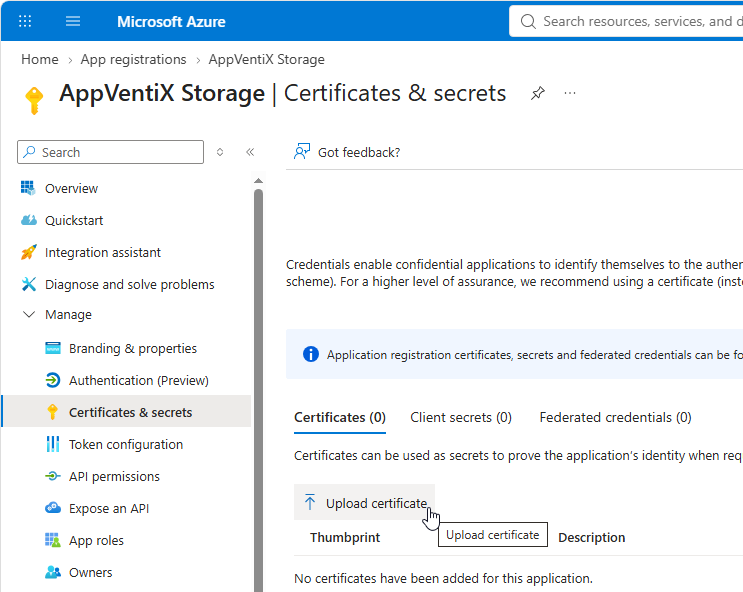Open AppVentiX Storage breadcrumb

pyautogui.click(x=266, y=60)
